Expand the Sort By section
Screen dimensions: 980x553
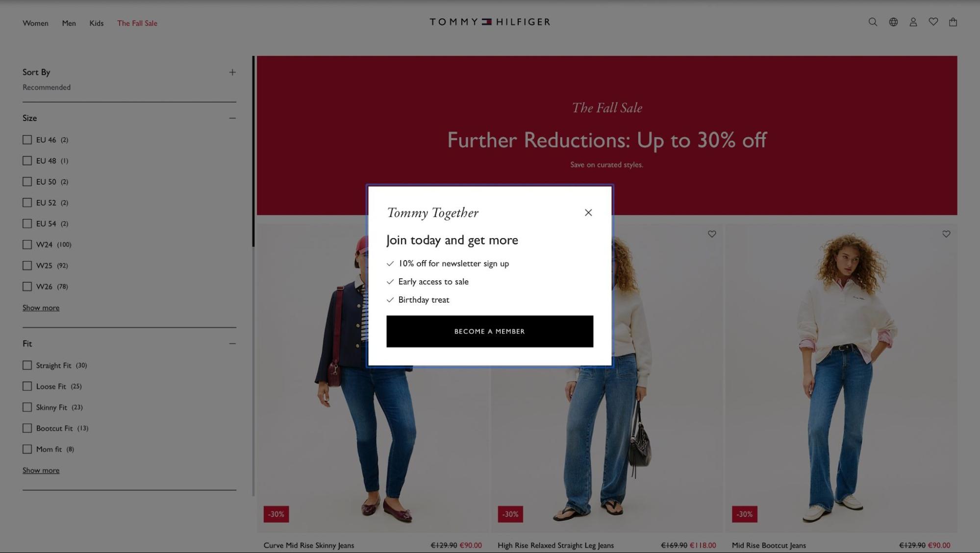pos(232,72)
